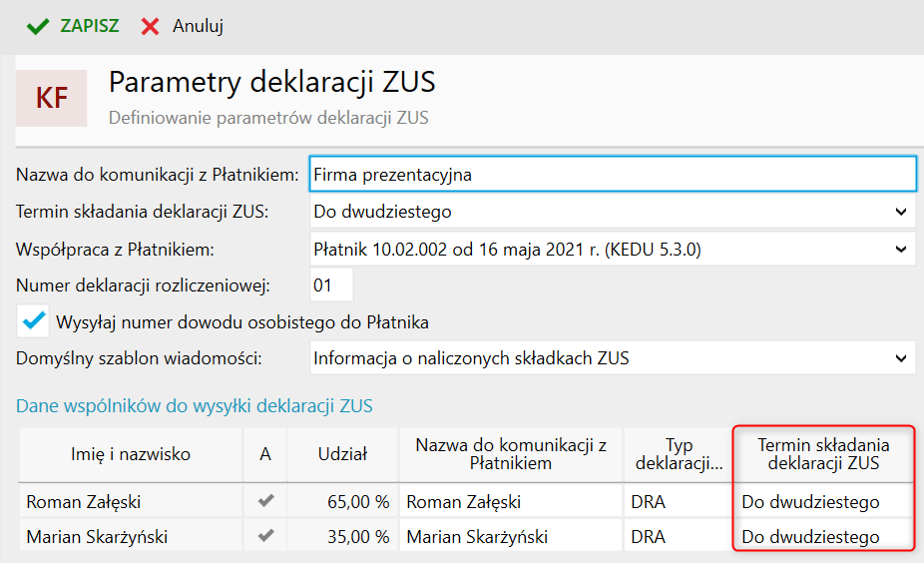Click the Numer deklaracji rozliczeniowej field

point(331,285)
